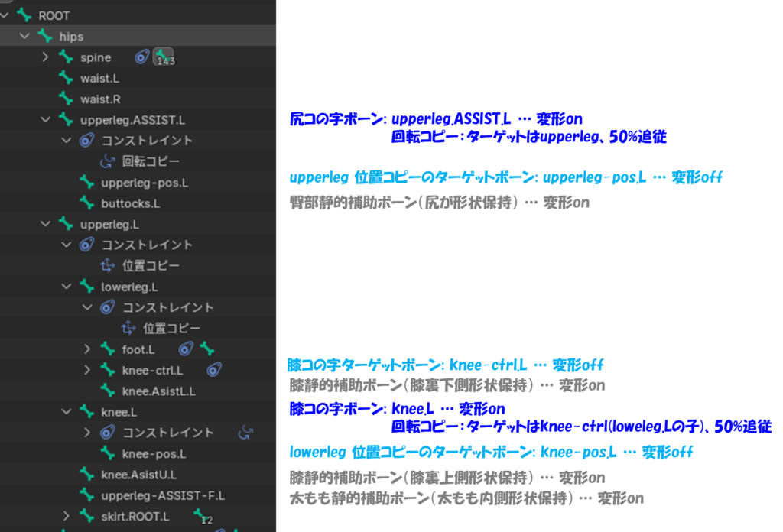Screen dimensions: 783x532
Task: Click the constraint icon beside spine
Action: click(142, 57)
